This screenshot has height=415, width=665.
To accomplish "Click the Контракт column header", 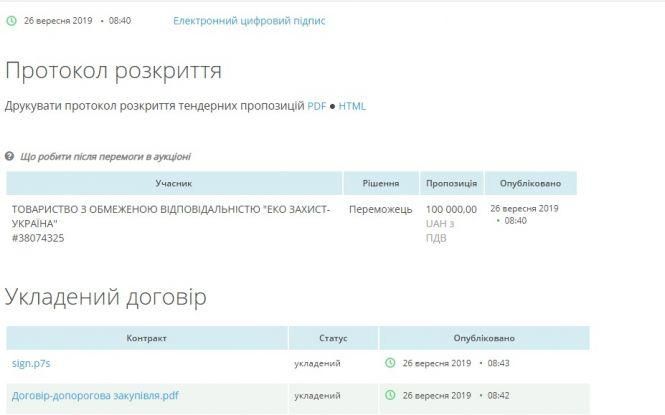I will (x=147, y=338).
